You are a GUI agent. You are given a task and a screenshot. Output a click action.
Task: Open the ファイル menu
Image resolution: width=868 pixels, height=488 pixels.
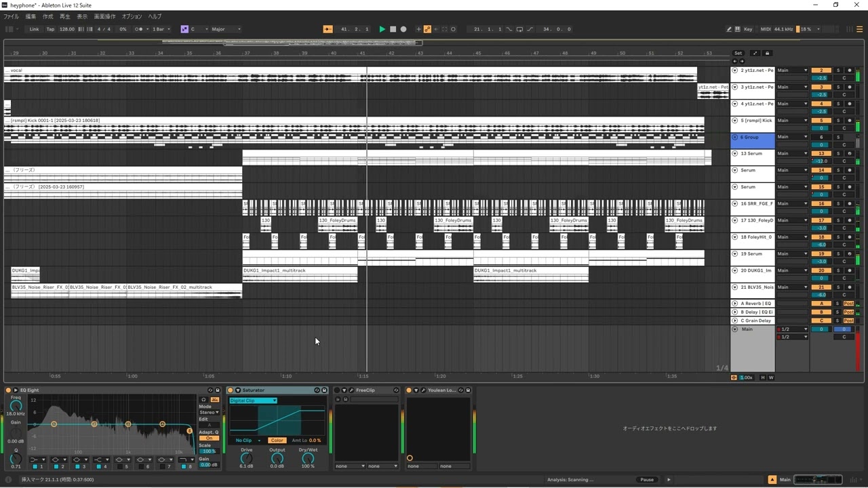point(12,16)
